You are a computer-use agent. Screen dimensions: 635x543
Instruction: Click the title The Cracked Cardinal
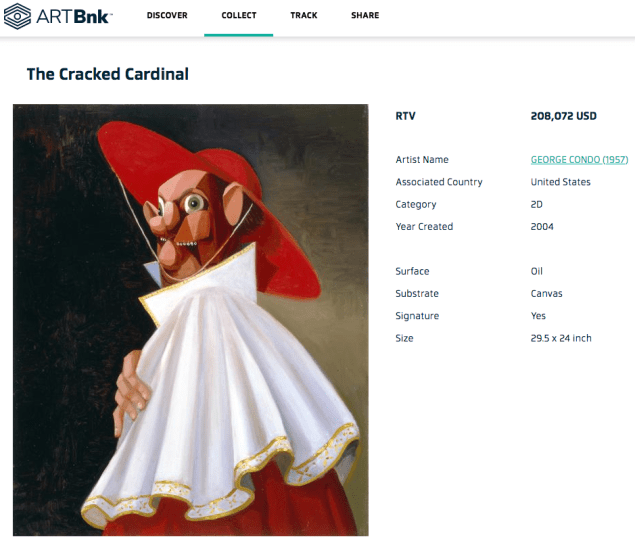(x=108, y=74)
